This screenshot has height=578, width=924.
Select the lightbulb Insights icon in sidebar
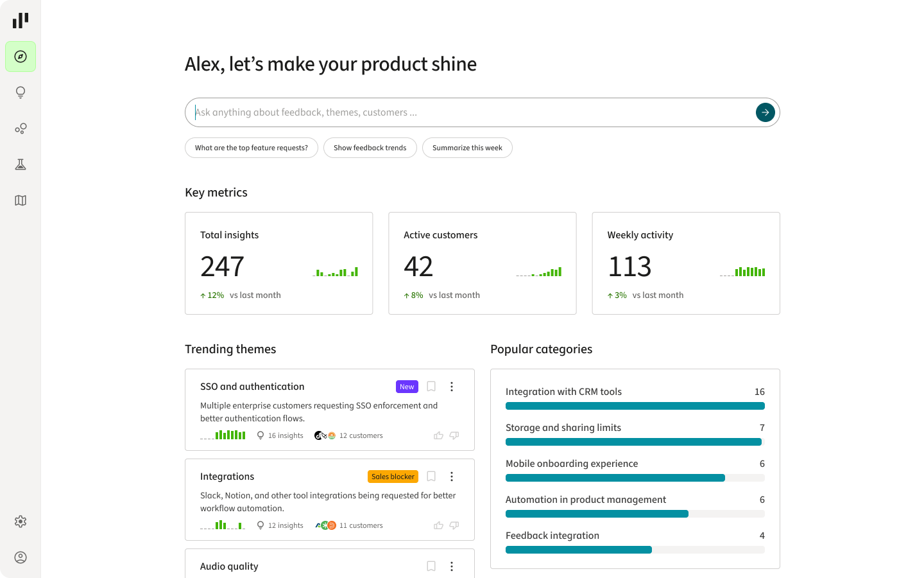click(20, 92)
